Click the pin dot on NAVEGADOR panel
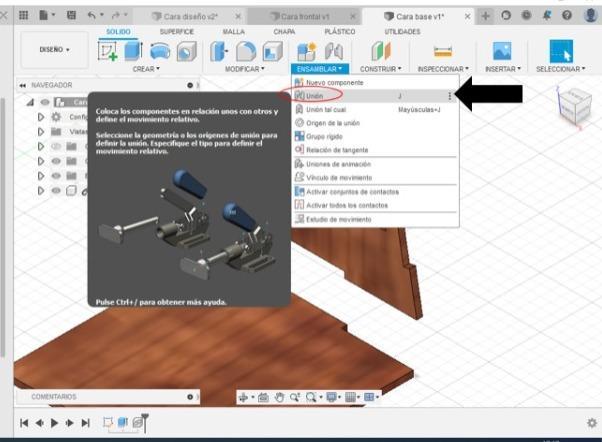The height and width of the screenshot is (442, 602). pos(190,85)
